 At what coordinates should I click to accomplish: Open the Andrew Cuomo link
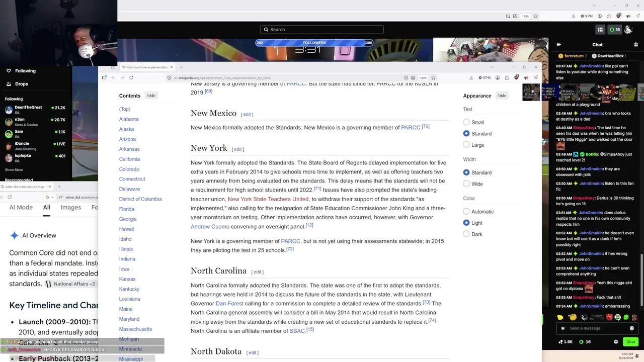coord(210,227)
